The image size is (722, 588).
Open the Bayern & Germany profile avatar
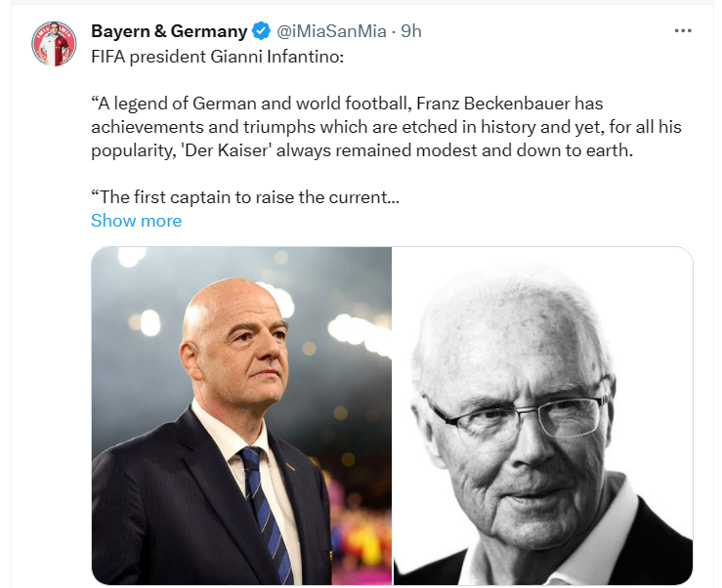pyautogui.click(x=54, y=44)
